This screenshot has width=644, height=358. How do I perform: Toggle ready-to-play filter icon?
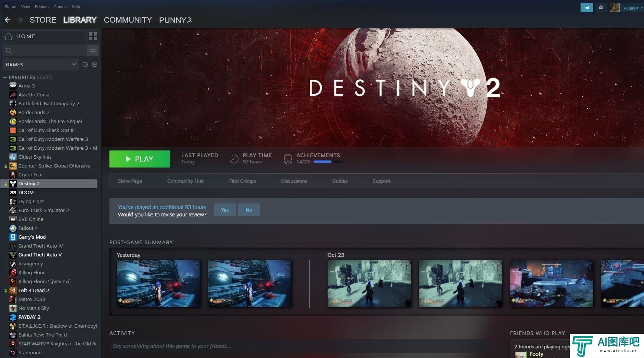click(x=95, y=64)
